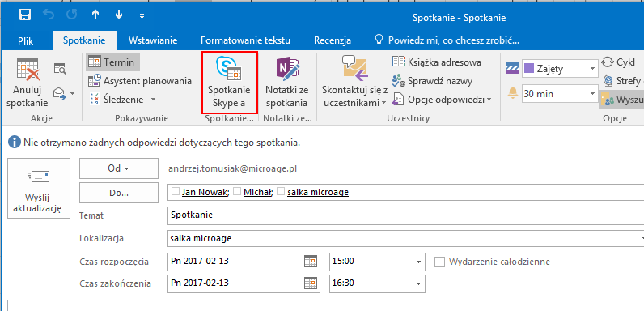Open the Zajęty show-as status dropdown
Viewport: 644px width, 311px height.
point(592,68)
